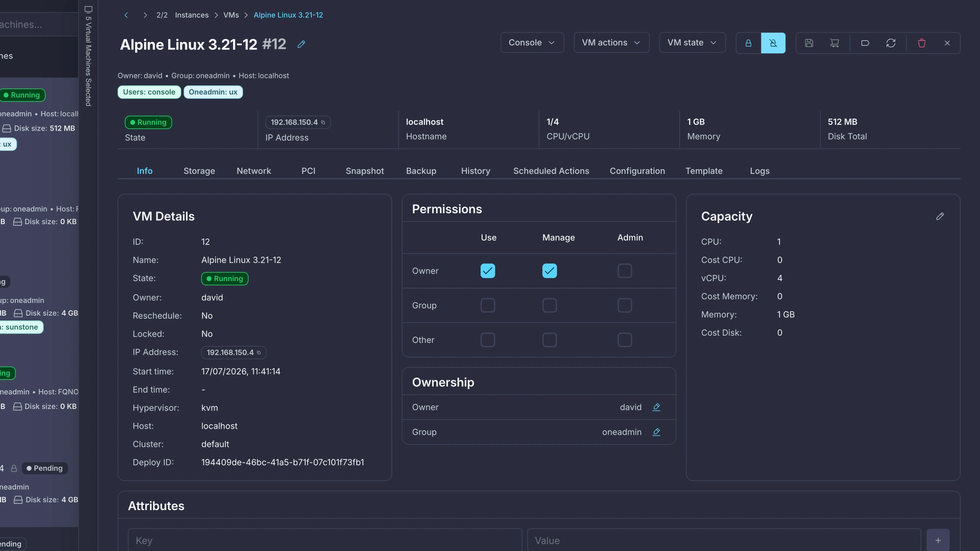
Task: Enable Group Admin permission checkbox
Action: tap(624, 305)
